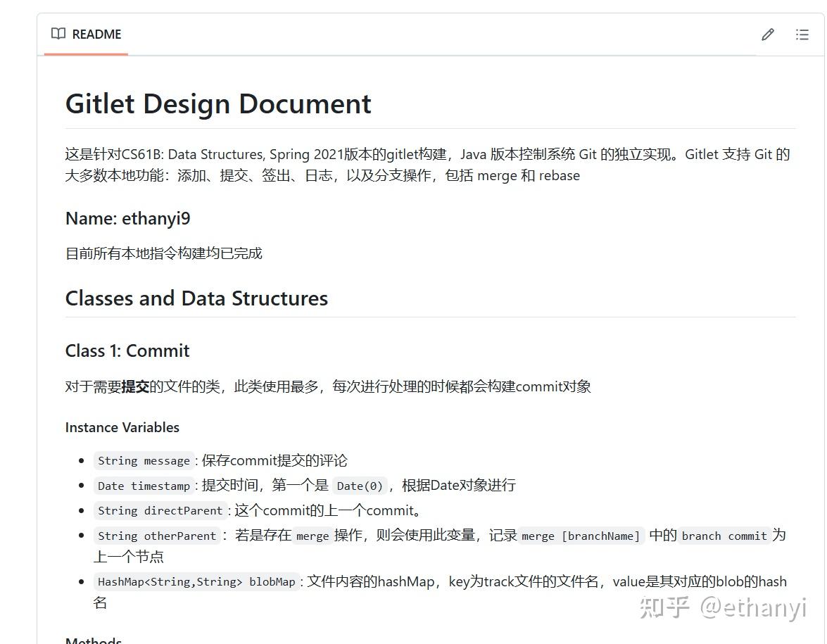The image size is (827, 644).
Task: Click the Classes and Data Structures heading
Action: tap(196, 298)
